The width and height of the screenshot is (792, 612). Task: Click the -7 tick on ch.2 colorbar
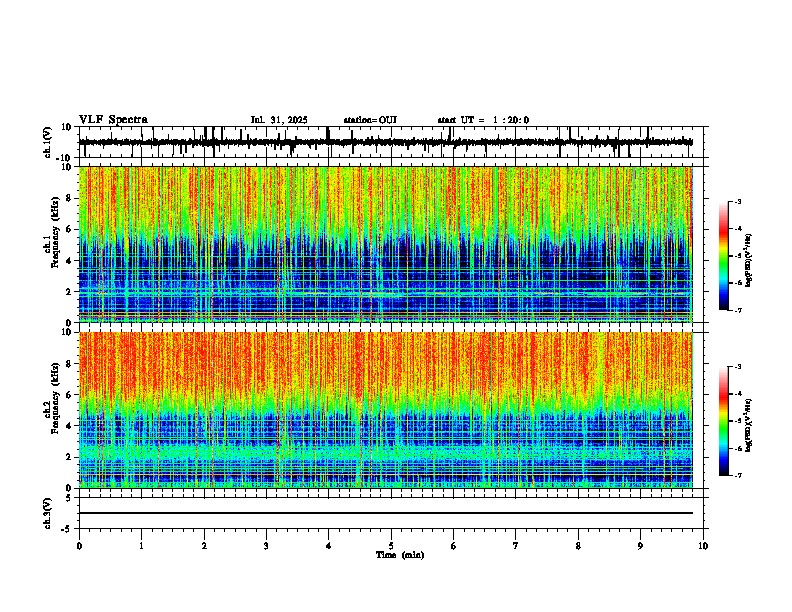(737, 475)
